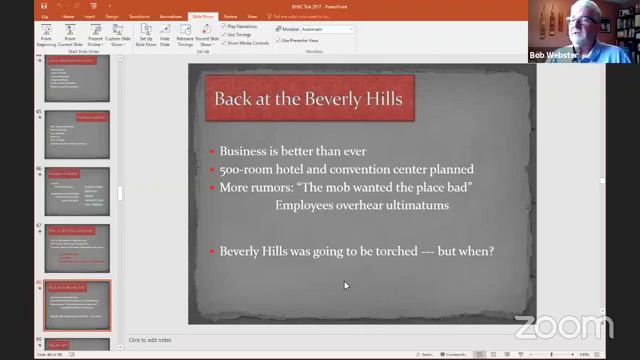640x360 pixels.
Task: Click Tell me what you want search box
Action: pos(298,17)
